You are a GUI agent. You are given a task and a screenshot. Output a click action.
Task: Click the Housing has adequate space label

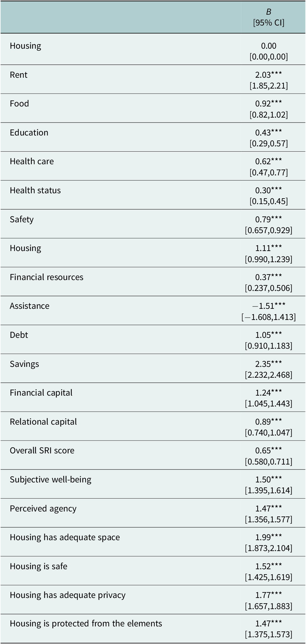[65, 537]
